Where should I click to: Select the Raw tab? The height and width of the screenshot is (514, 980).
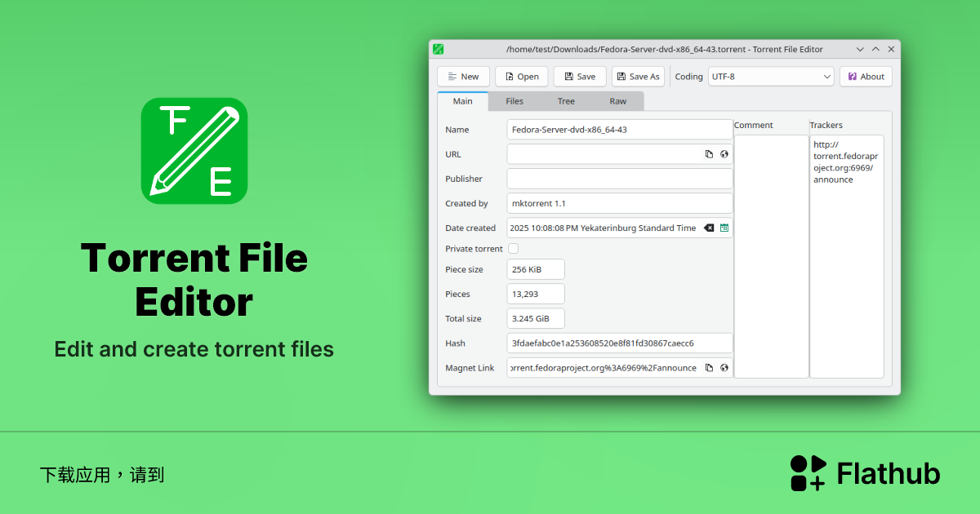tap(618, 101)
